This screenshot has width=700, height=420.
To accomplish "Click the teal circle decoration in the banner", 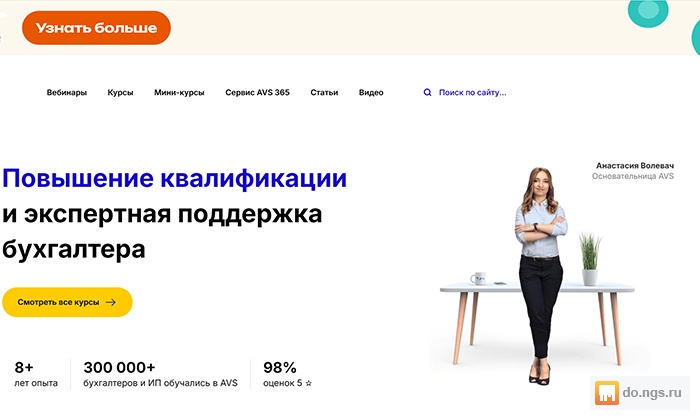I will [648, 11].
